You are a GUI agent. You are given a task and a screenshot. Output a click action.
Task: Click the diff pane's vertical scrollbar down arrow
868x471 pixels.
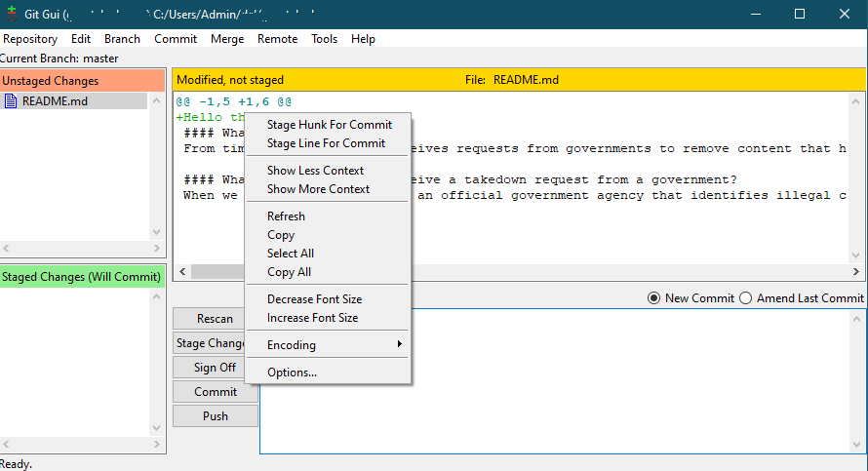856,255
